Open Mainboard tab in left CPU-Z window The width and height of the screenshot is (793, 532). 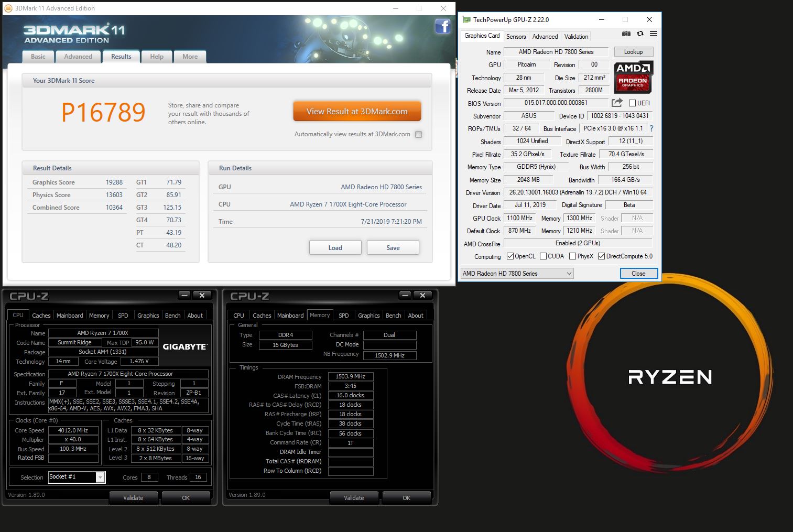pyautogui.click(x=70, y=316)
